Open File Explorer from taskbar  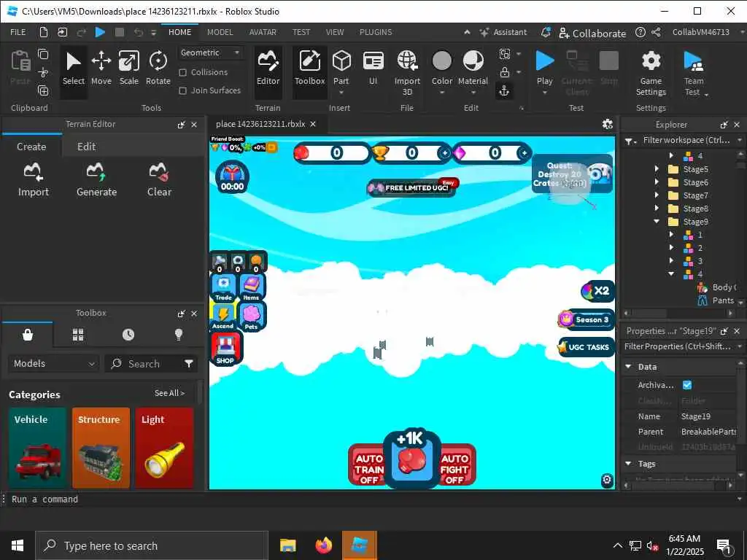pyautogui.click(x=287, y=545)
